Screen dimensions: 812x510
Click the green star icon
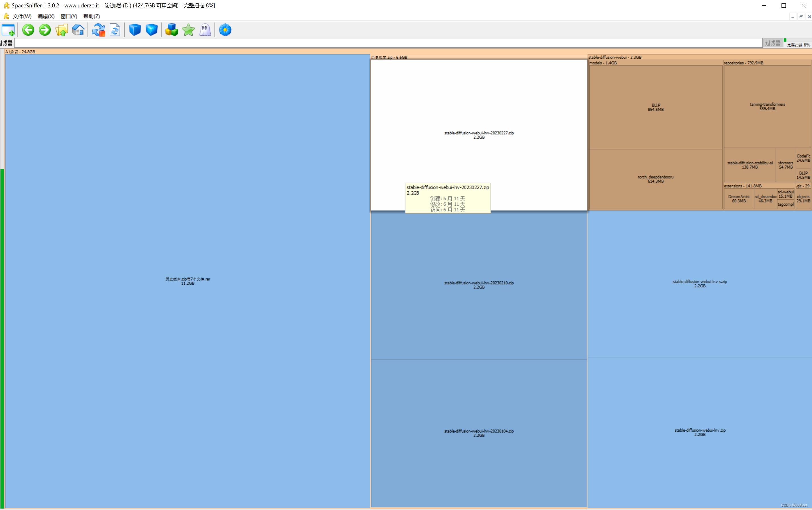[x=189, y=30]
